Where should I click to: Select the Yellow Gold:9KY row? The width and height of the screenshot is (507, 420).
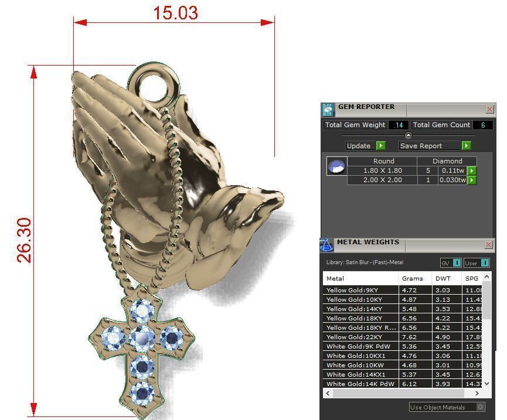point(402,290)
